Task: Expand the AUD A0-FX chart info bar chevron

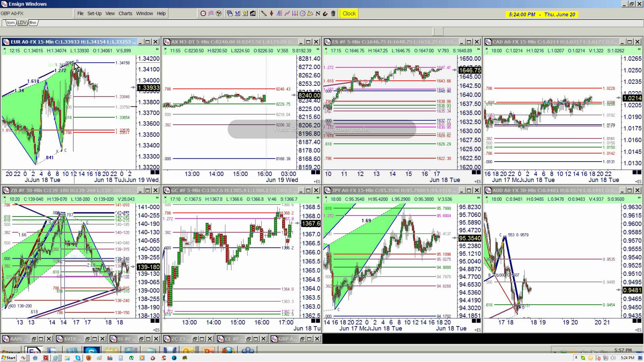Action: [639, 198]
